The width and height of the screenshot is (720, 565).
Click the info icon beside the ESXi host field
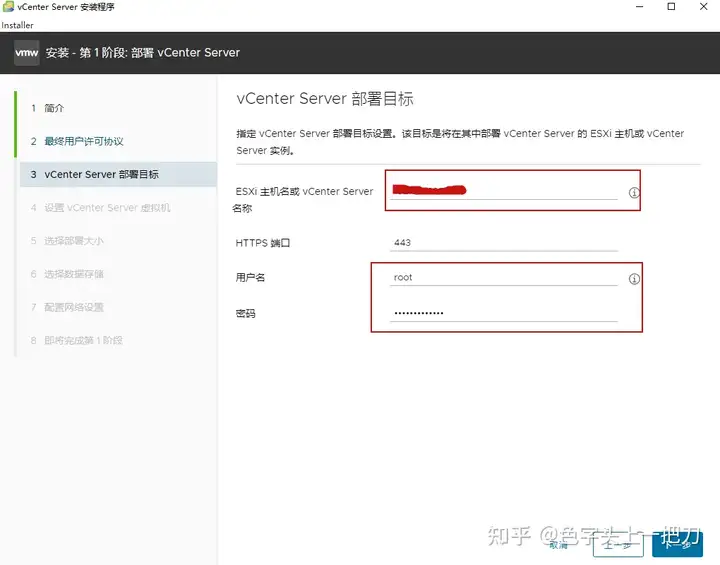(x=634, y=192)
